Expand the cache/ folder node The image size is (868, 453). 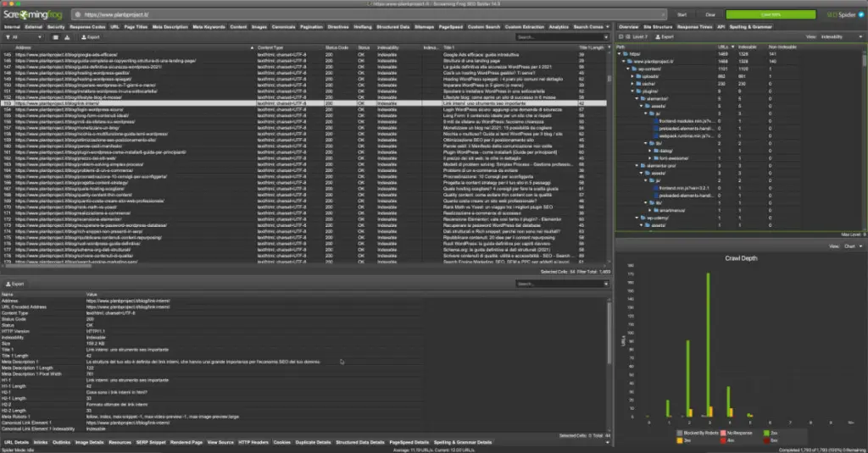click(x=632, y=84)
